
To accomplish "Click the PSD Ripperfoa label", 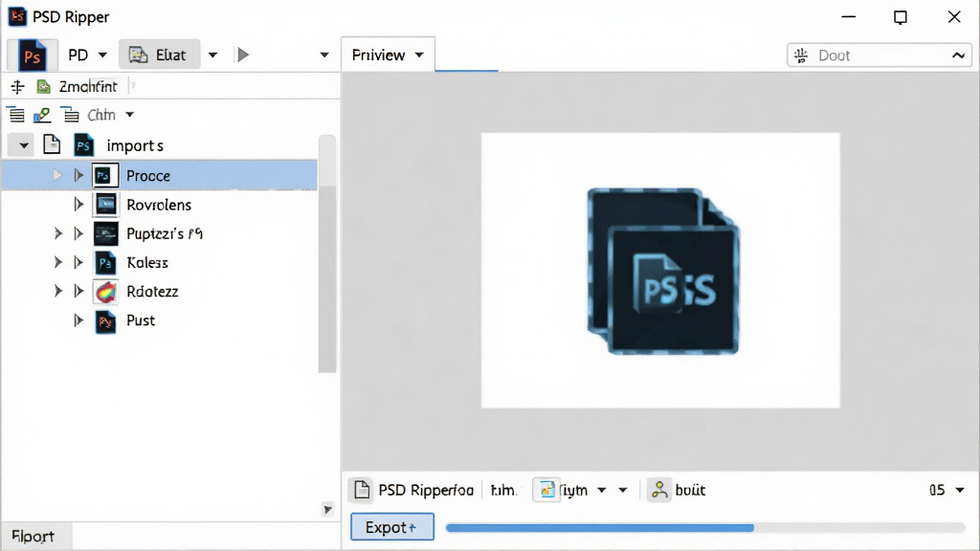I will (x=426, y=491).
